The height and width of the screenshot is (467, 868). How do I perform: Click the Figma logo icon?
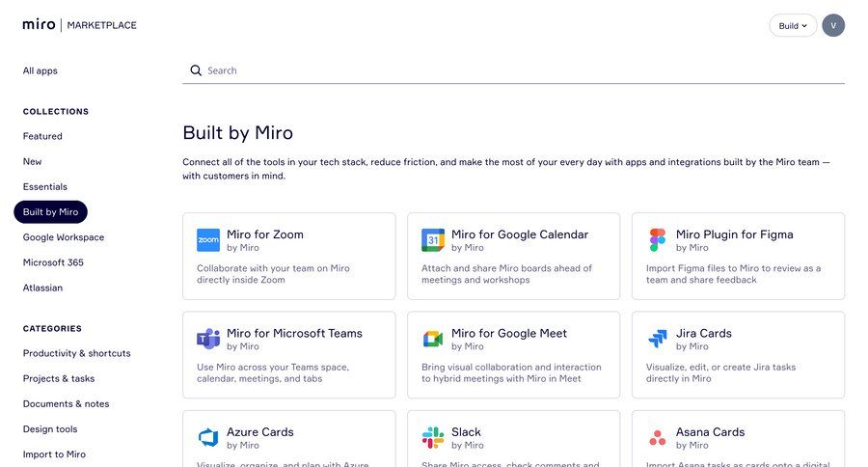pos(658,240)
